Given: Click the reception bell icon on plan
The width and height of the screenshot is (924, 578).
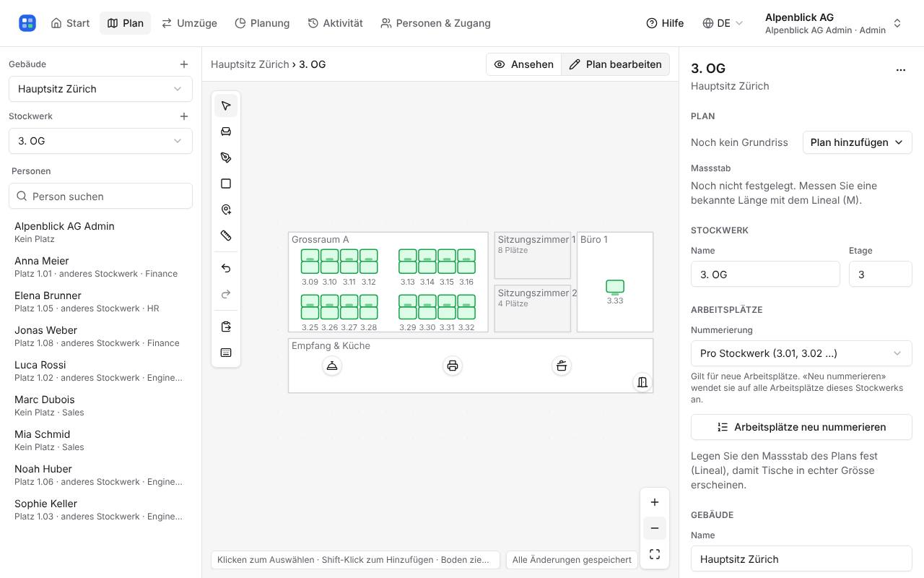Looking at the screenshot, I should point(332,366).
